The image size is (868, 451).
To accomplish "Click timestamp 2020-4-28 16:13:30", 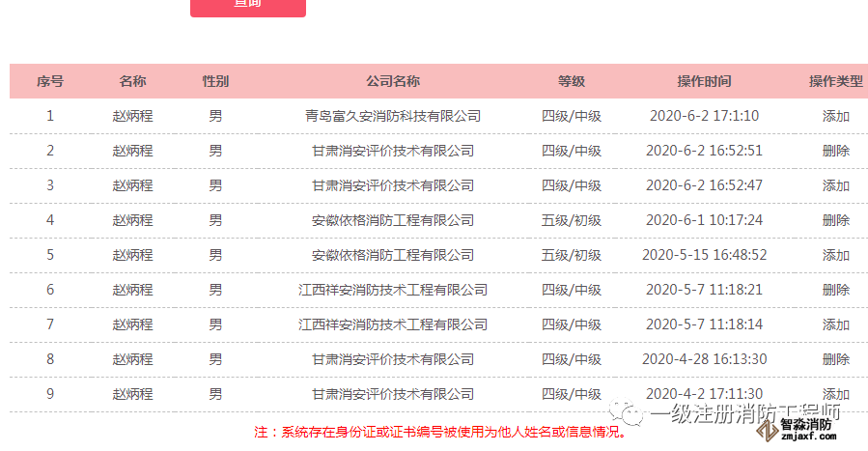I will click(x=704, y=359).
